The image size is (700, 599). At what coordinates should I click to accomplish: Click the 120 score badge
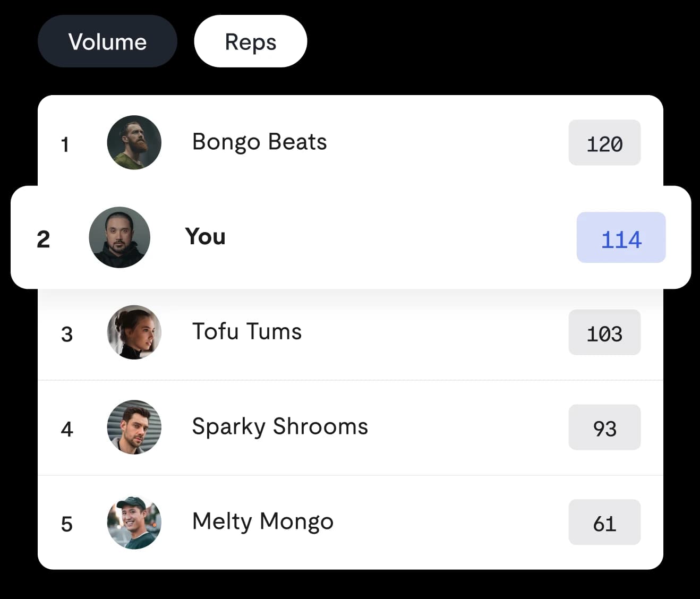point(604,143)
